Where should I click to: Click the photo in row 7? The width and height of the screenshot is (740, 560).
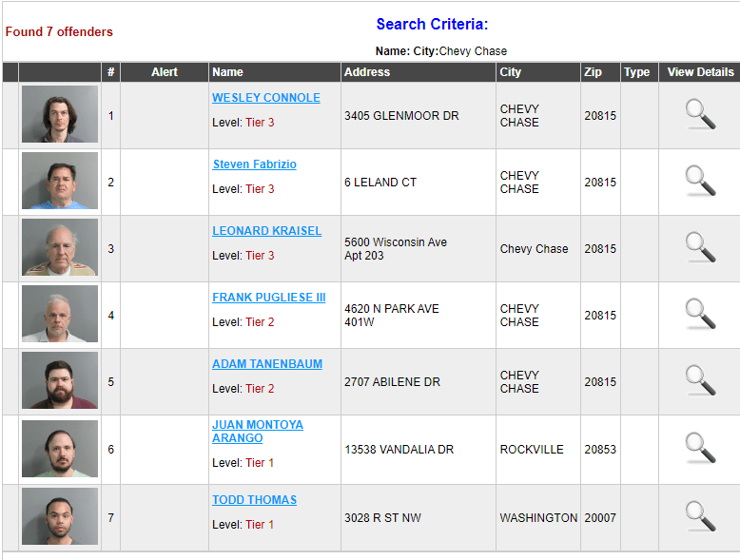60,516
